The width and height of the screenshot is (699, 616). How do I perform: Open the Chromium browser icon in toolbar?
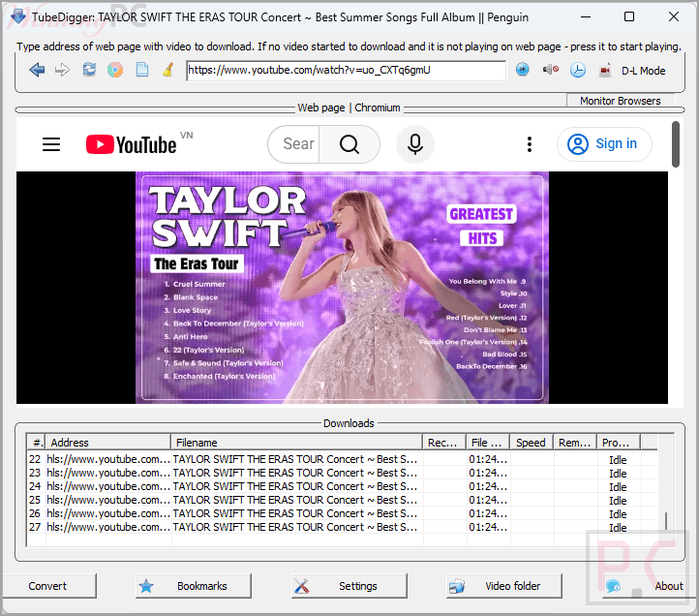pyautogui.click(x=115, y=70)
